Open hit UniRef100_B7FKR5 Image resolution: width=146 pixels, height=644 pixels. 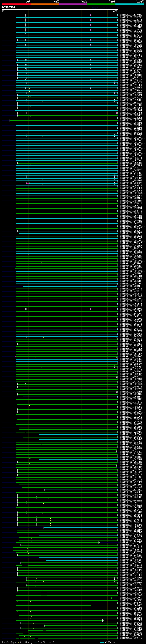131,15
